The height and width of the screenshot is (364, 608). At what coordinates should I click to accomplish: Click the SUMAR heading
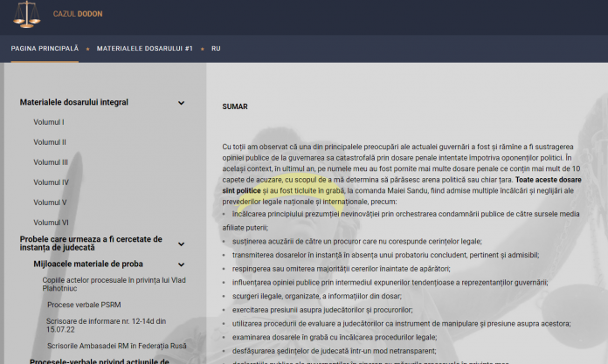click(x=235, y=106)
